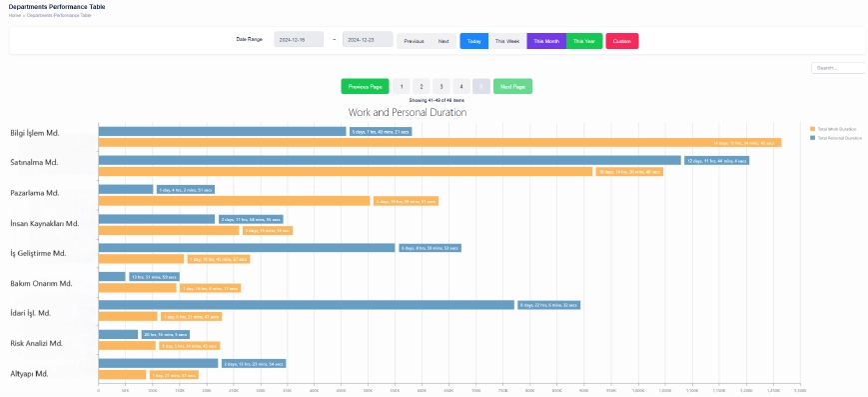The height and width of the screenshot is (397, 868).
Task: Open the Home breadcrumb link
Action: 14,16
